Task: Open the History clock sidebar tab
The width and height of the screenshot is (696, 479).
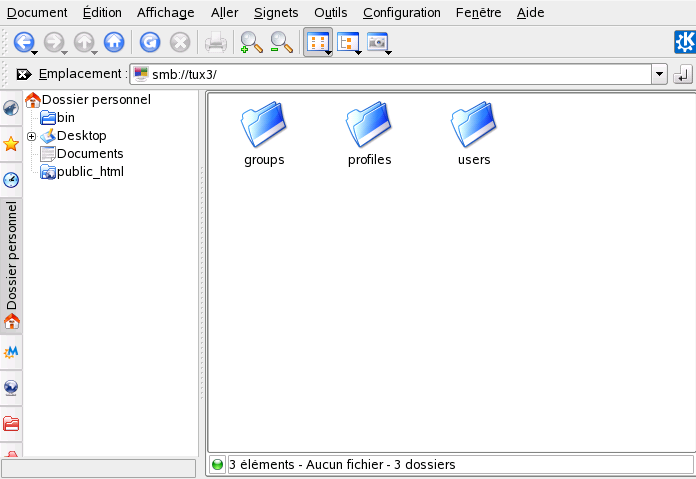Action: coord(11,180)
